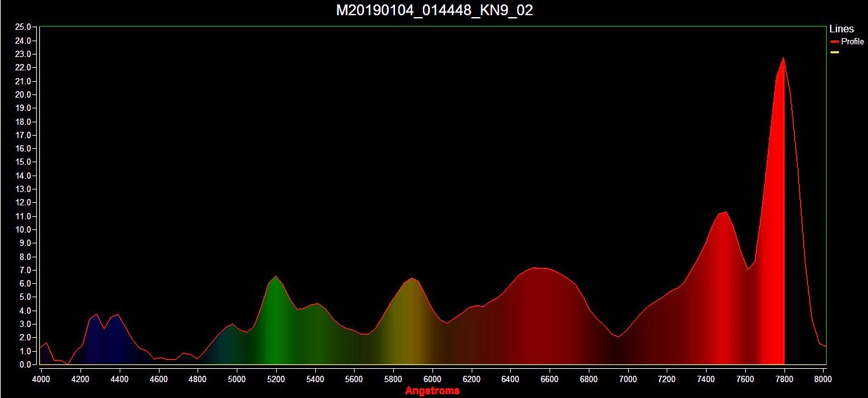Click the 17.0 y-axis tick label

pos(23,136)
